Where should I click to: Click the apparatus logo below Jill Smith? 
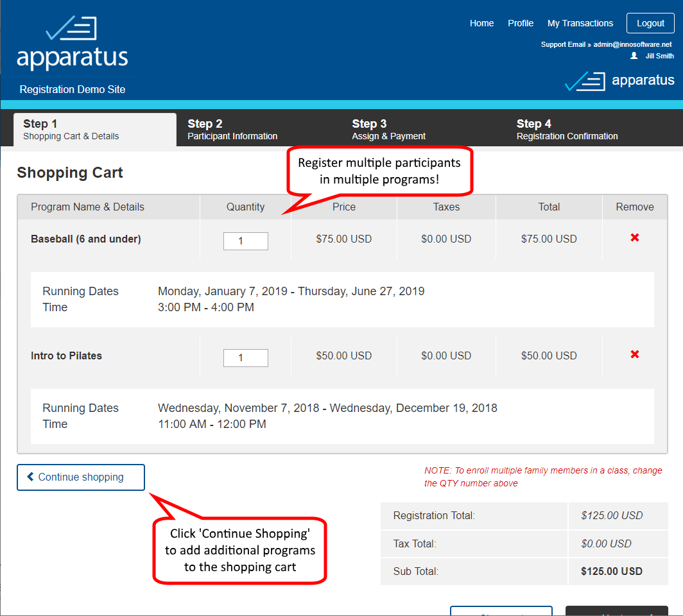pyautogui.click(x=619, y=81)
